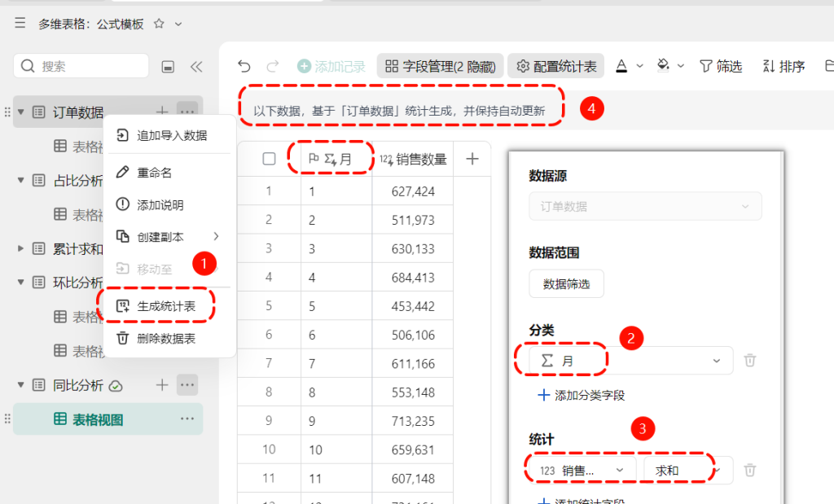Add a new column with plus icon
The image size is (834, 504).
click(472, 159)
